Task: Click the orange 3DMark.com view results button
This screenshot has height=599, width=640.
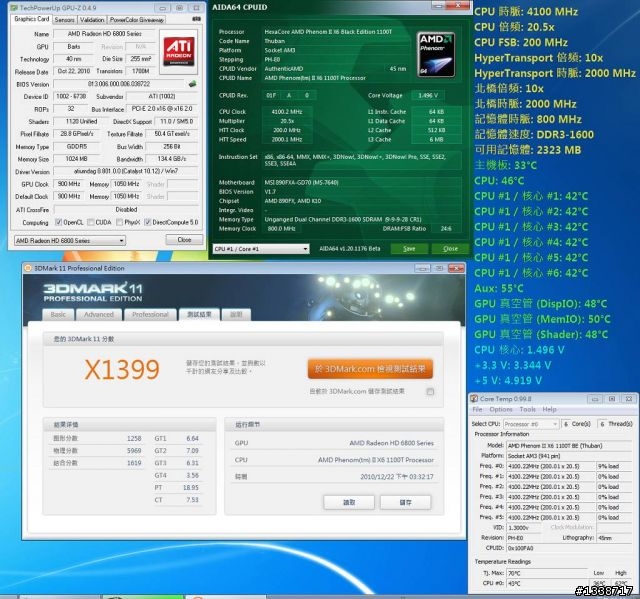Action: coord(370,369)
